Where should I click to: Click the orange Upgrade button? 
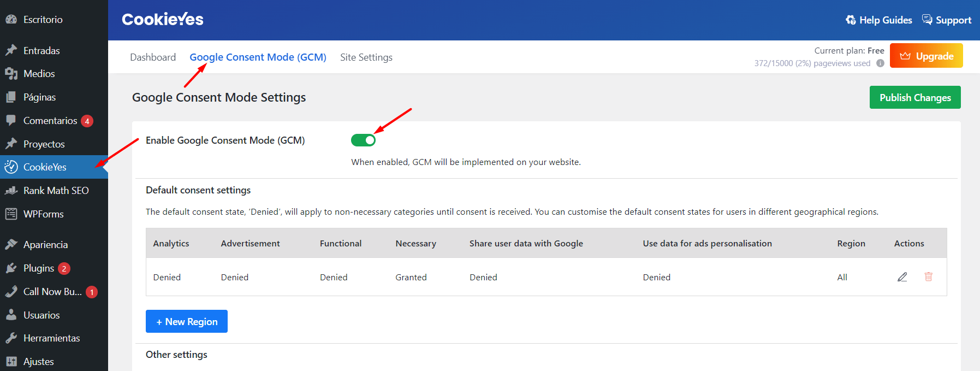[926, 56]
